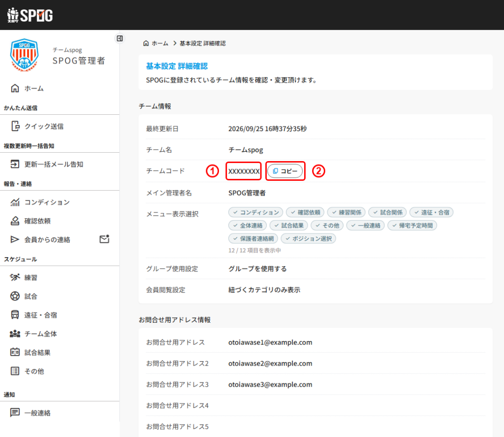504x437 pixels.
Task: Toggle the 全体連絡 menu chip
Action: (x=248, y=226)
